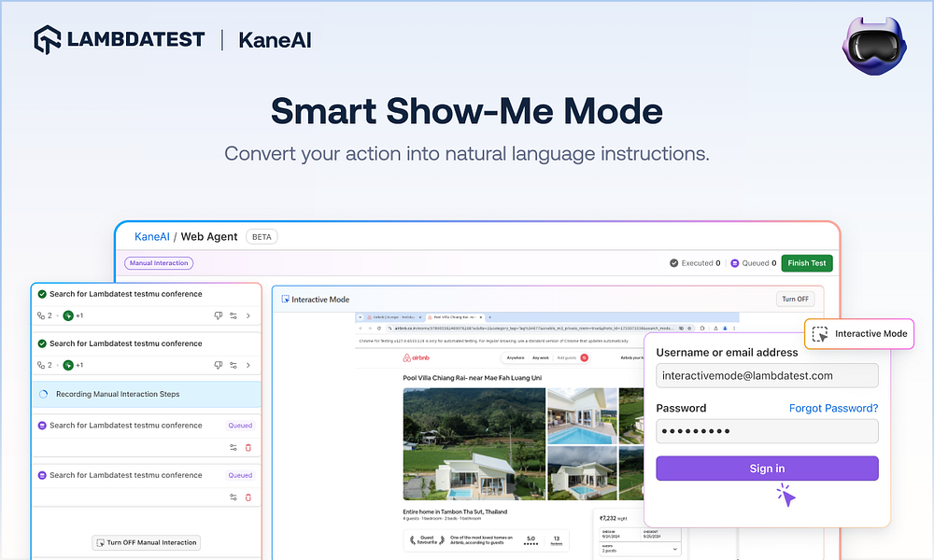Open the lower villa photo thumbnail

582,473
